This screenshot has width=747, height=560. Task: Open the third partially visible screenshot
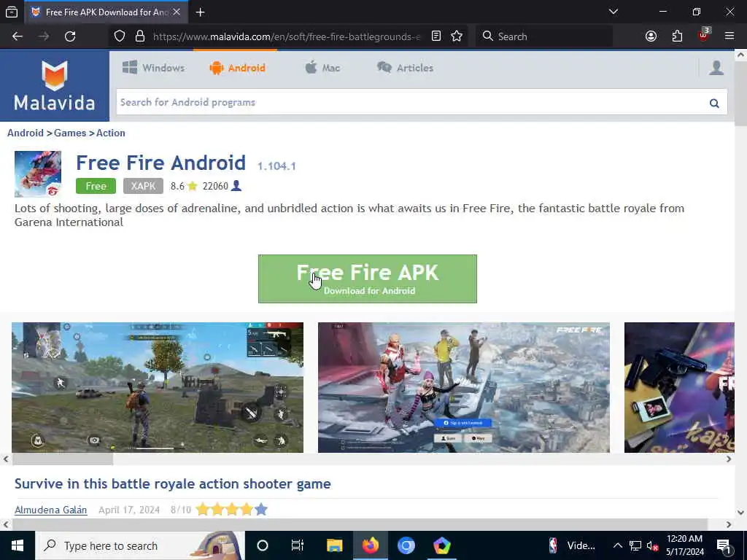click(x=679, y=387)
